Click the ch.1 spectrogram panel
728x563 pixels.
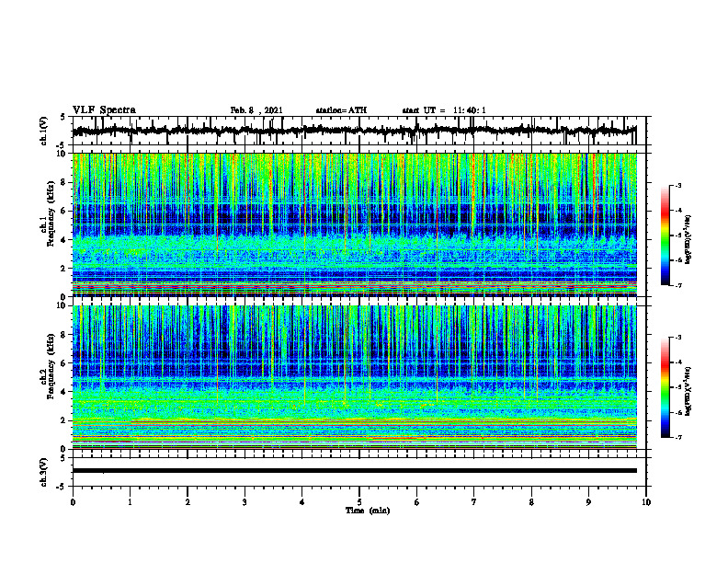(x=354, y=224)
